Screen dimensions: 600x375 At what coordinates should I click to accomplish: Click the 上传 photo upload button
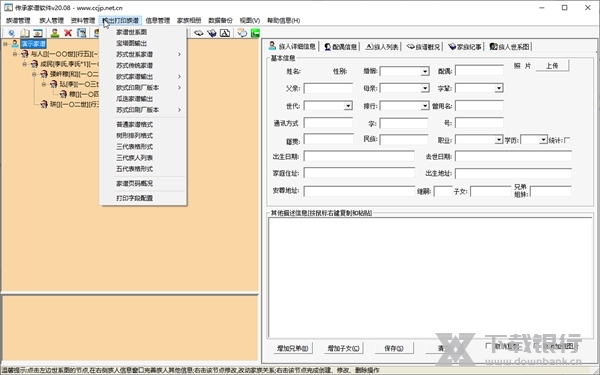click(x=552, y=66)
